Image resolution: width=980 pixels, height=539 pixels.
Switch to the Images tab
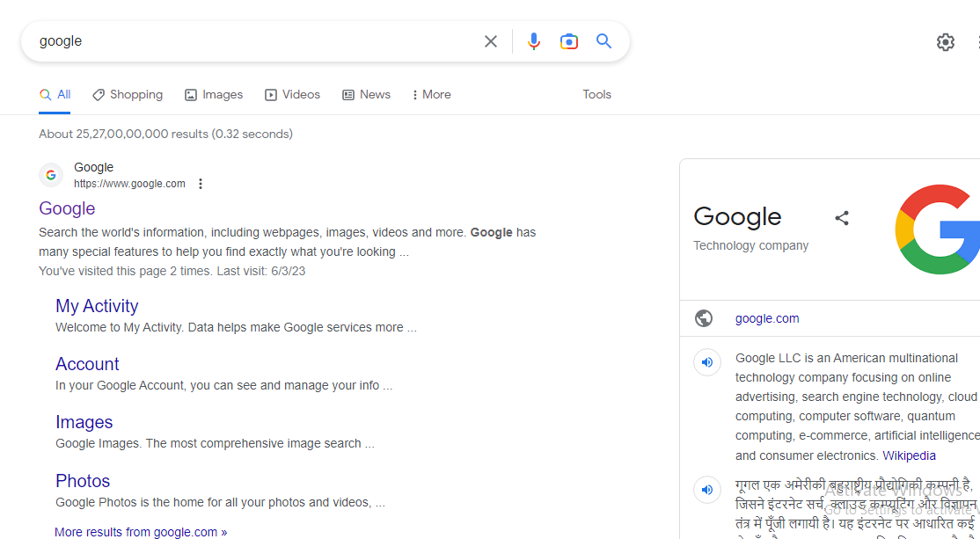pyautogui.click(x=214, y=94)
